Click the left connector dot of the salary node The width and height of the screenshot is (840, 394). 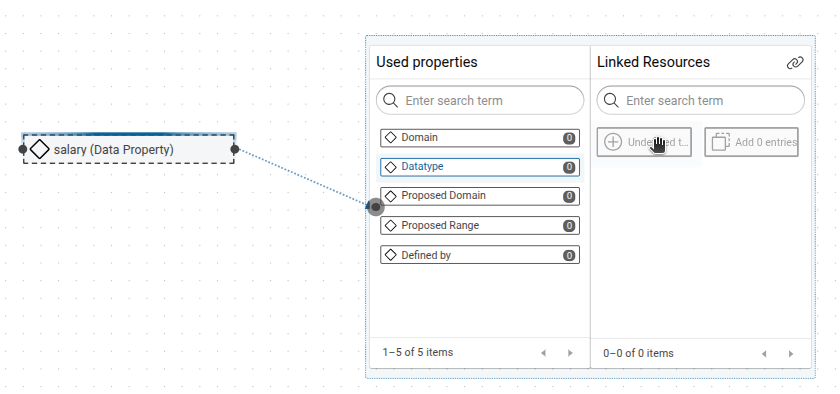pos(22,149)
